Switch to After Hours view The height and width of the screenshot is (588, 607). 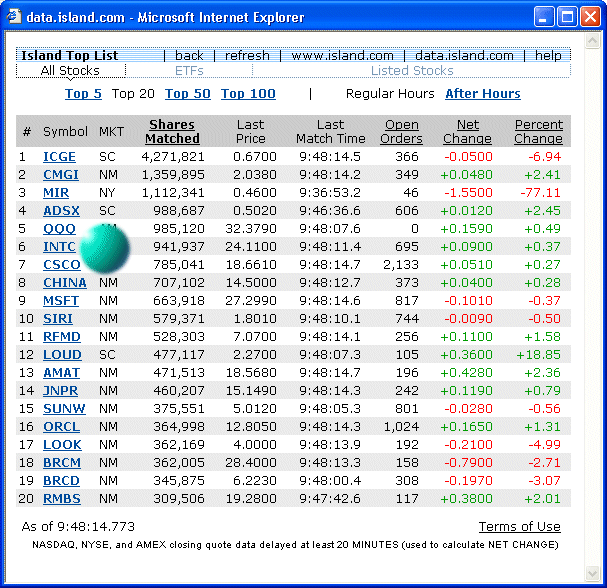pyautogui.click(x=483, y=93)
